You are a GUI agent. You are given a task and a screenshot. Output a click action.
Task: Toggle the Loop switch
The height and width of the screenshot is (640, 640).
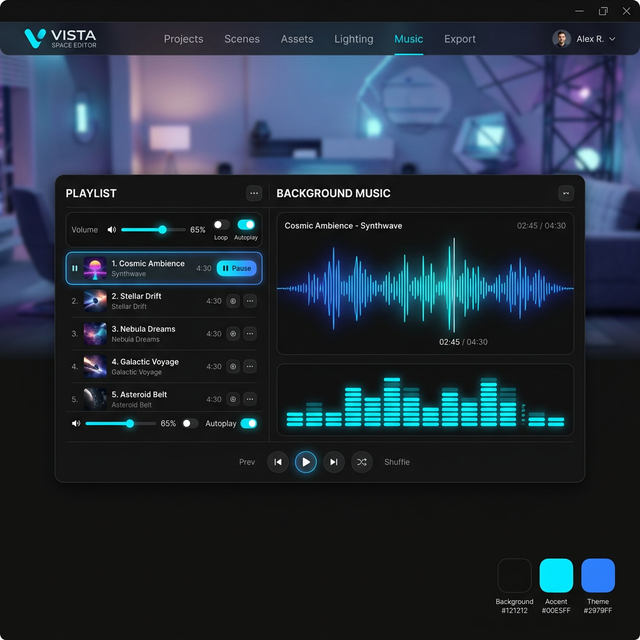point(222,225)
